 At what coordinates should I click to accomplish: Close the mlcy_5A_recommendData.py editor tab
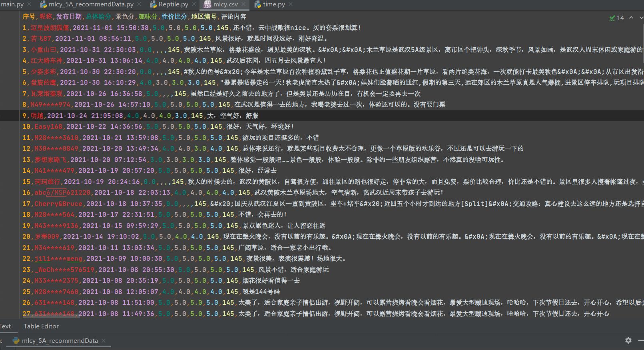pos(139,4)
